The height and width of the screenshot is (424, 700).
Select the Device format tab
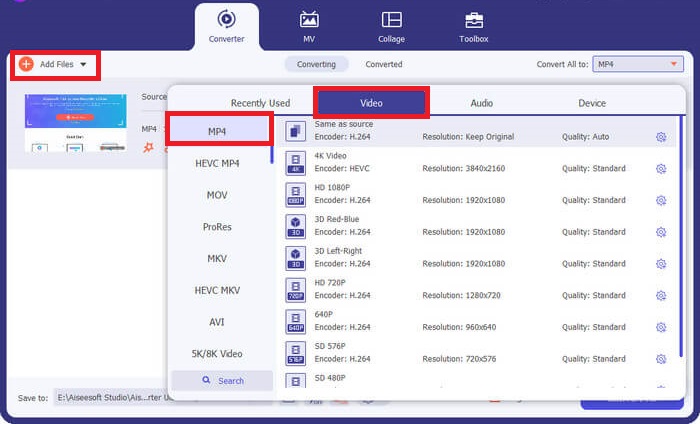(x=592, y=103)
